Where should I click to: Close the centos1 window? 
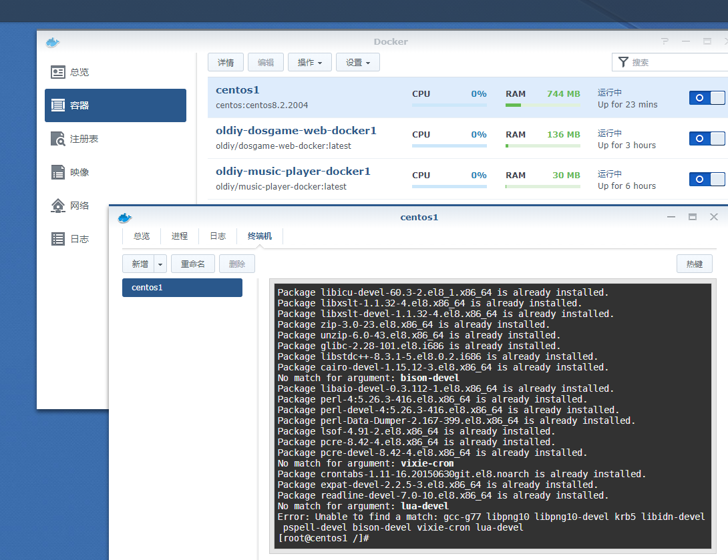tap(714, 217)
